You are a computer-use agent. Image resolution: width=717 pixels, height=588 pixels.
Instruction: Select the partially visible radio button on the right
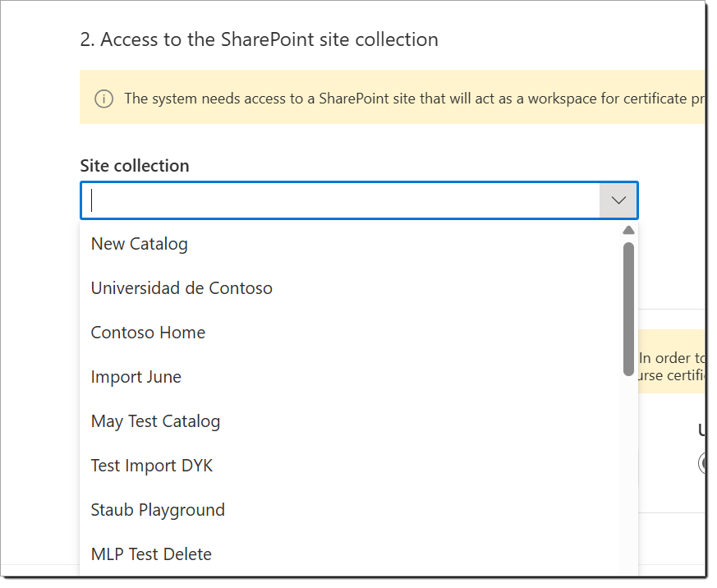point(704,463)
